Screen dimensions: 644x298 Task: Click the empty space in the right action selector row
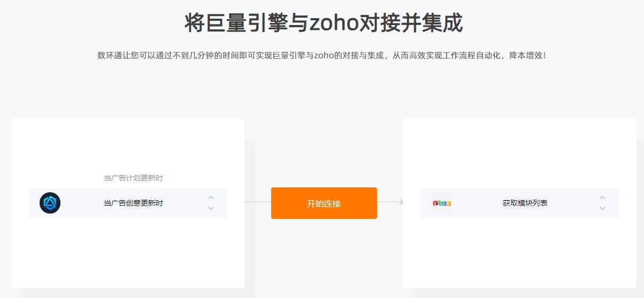(572, 203)
